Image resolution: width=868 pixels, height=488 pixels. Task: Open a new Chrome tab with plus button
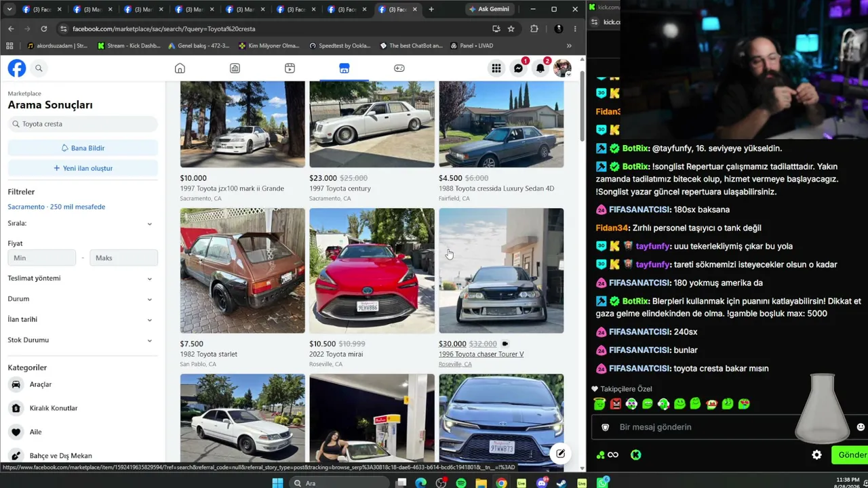tap(431, 9)
